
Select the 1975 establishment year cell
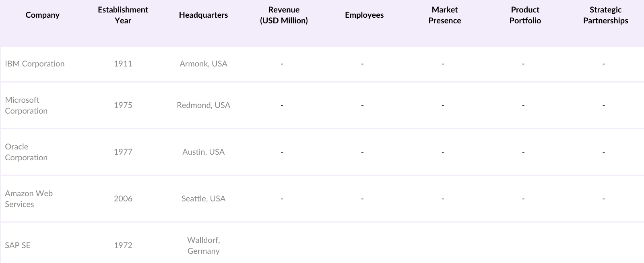click(x=123, y=105)
